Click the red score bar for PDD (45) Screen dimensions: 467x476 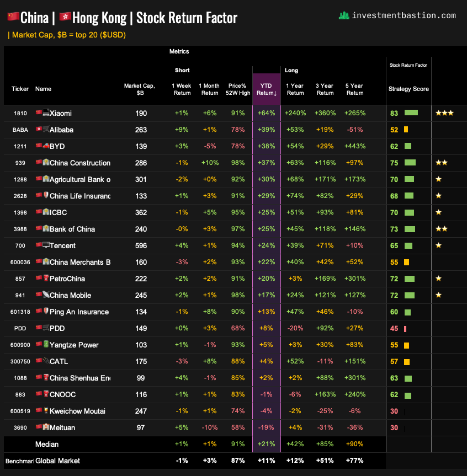(x=405, y=329)
